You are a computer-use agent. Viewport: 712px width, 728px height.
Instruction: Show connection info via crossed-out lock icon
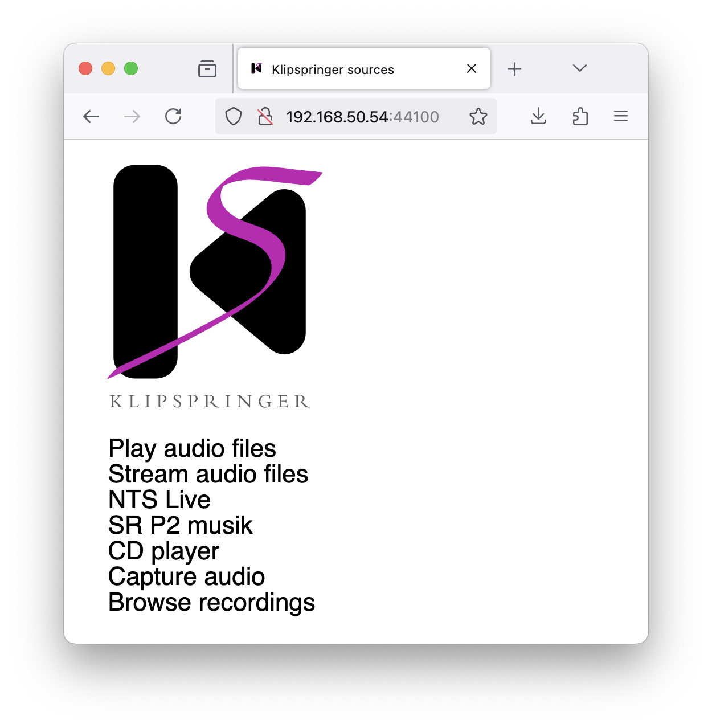(x=265, y=117)
